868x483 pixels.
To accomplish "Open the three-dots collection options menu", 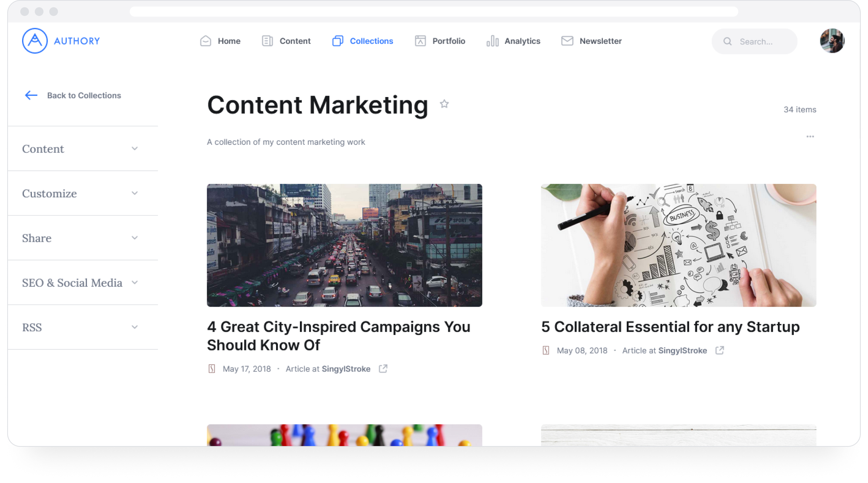I will point(810,136).
